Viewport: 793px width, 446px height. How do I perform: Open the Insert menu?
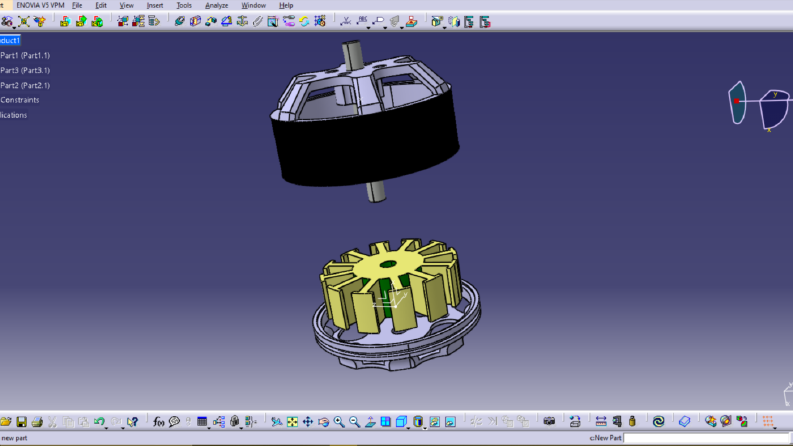point(155,5)
